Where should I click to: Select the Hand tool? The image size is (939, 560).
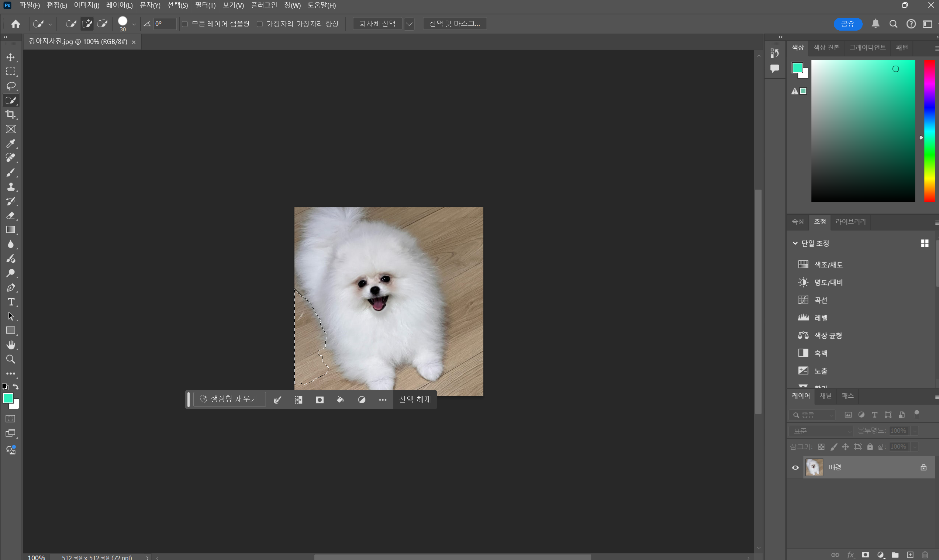pos(11,345)
